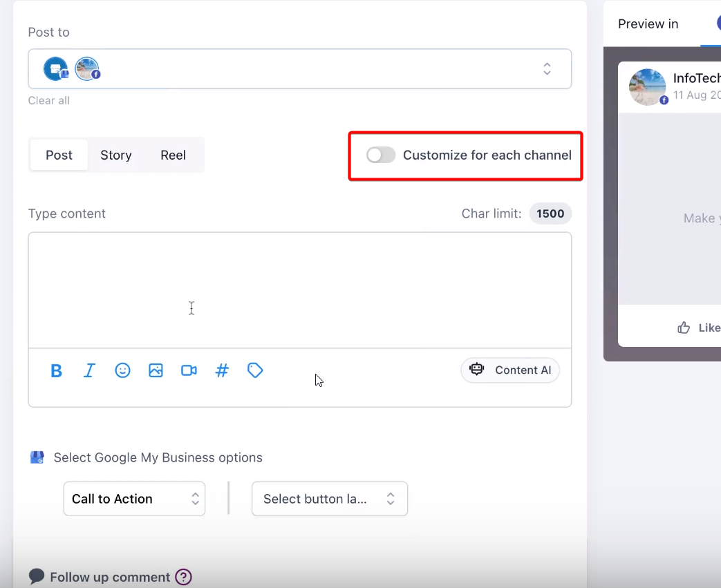The width and height of the screenshot is (721, 588).
Task: Switch to the Story tab
Action: point(115,155)
